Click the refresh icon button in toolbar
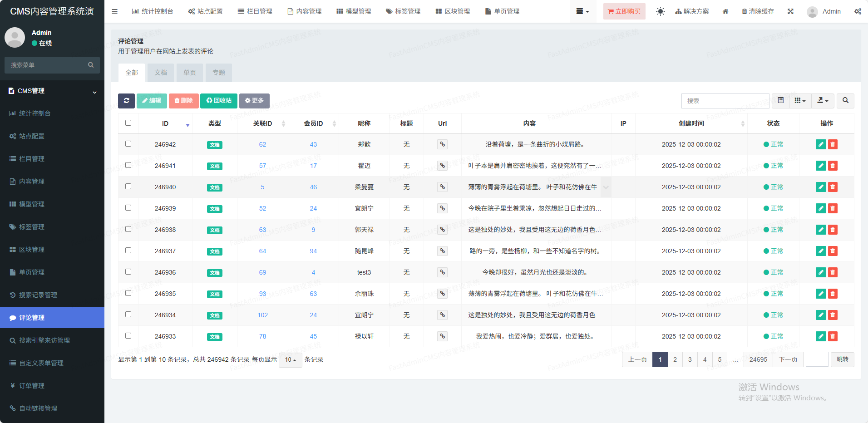Screen dimensions: 868x423 pos(126,101)
